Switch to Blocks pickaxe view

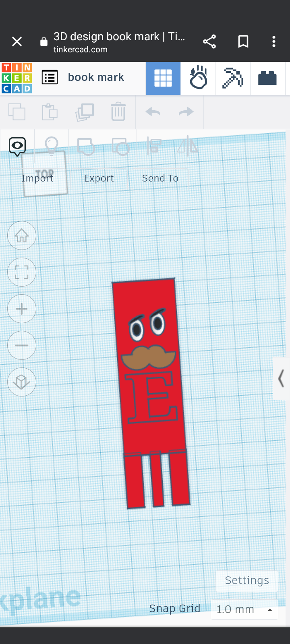click(233, 78)
